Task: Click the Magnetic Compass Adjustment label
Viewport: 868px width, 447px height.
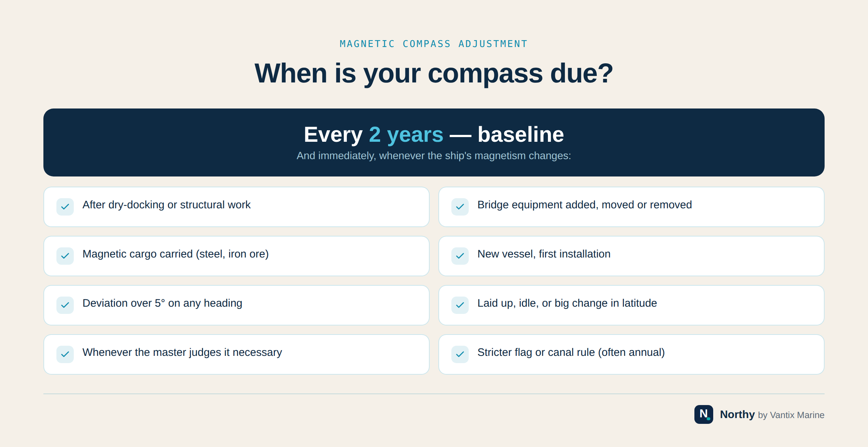Action: [434, 44]
